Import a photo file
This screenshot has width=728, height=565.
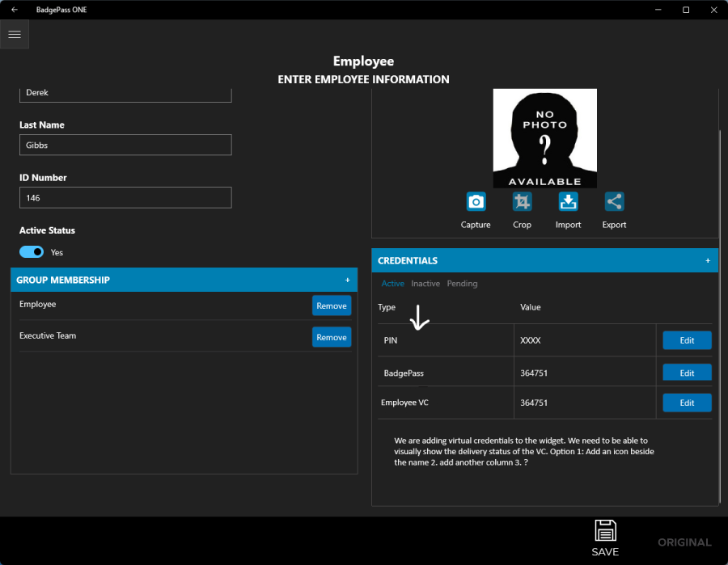[x=568, y=202]
